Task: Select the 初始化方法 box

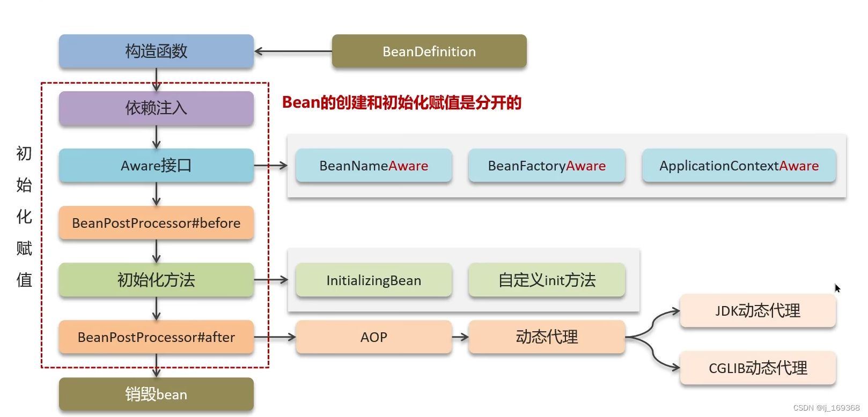Action: tap(156, 280)
